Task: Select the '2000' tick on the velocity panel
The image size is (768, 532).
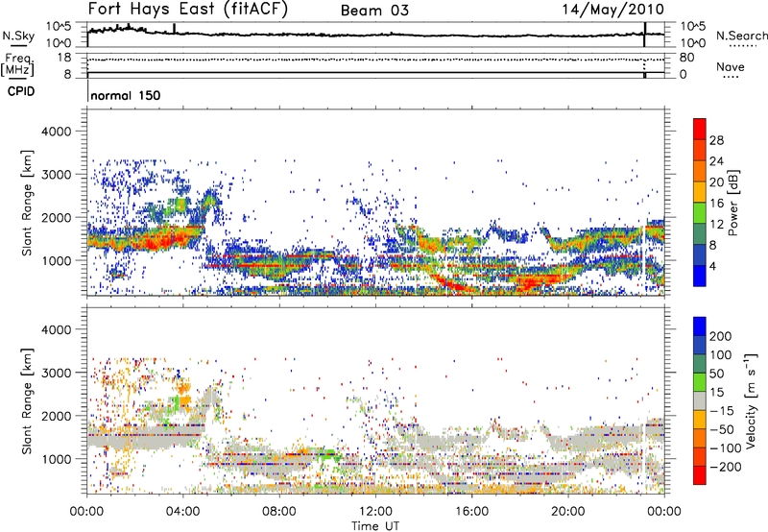Action: pyautogui.click(x=56, y=416)
